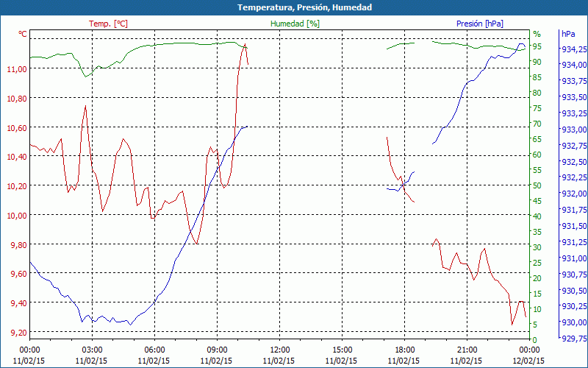The width and height of the screenshot is (588, 368).
Task: Click temperature axis value 10,80
Action: [17, 99]
